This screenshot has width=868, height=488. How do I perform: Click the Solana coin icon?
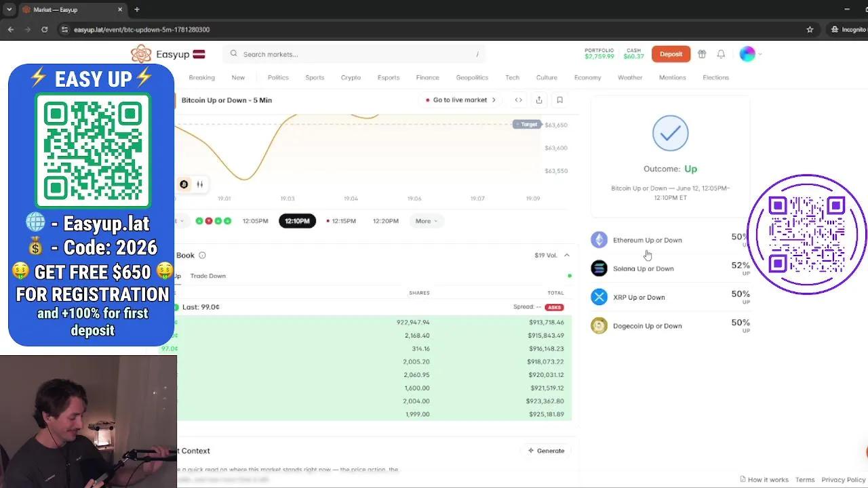[599, 268]
